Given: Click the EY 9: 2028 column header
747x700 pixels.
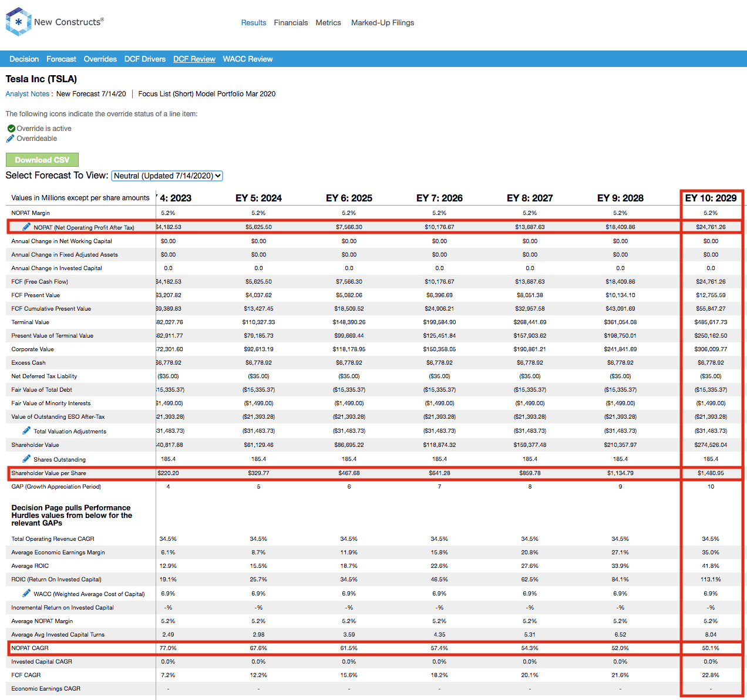Looking at the screenshot, I should [x=620, y=198].
